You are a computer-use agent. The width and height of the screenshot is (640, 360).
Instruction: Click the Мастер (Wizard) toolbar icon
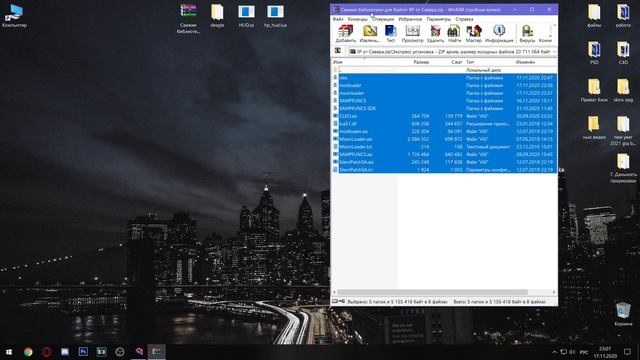click(x=473, y=33)
